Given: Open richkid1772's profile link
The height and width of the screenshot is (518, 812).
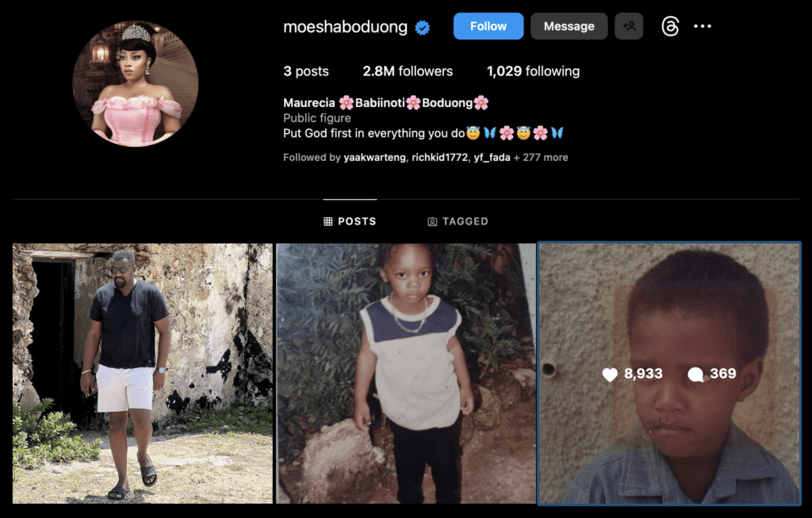Looking at the screenshot, I should 439,158.
